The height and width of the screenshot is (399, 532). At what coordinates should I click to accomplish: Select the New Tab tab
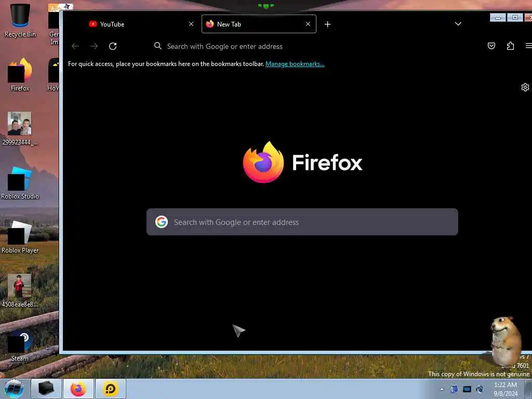259,24
